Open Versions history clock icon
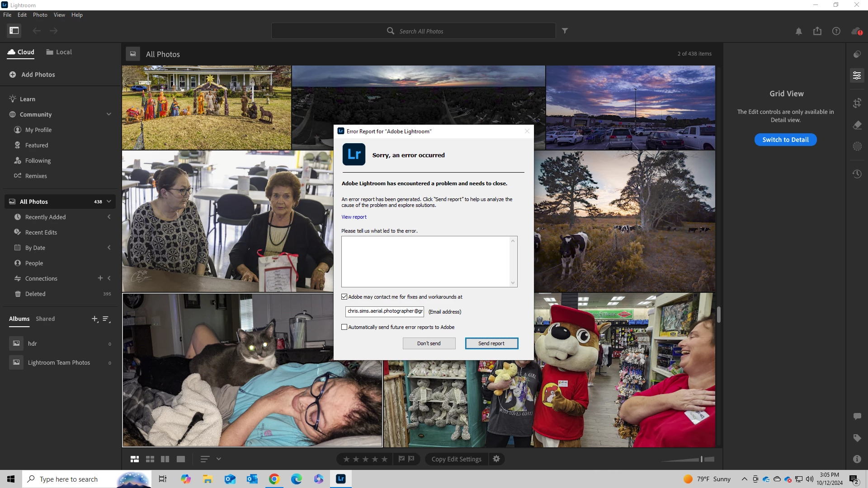 click(857, 174)
